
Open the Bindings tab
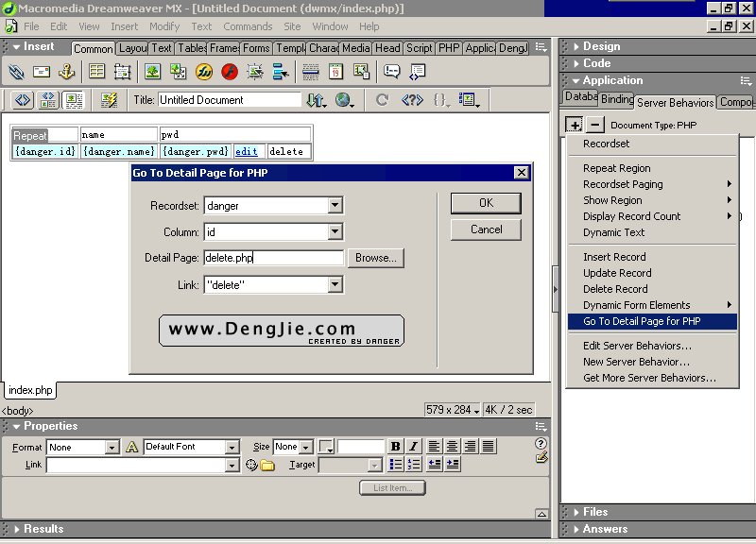[x=617, y=99]
